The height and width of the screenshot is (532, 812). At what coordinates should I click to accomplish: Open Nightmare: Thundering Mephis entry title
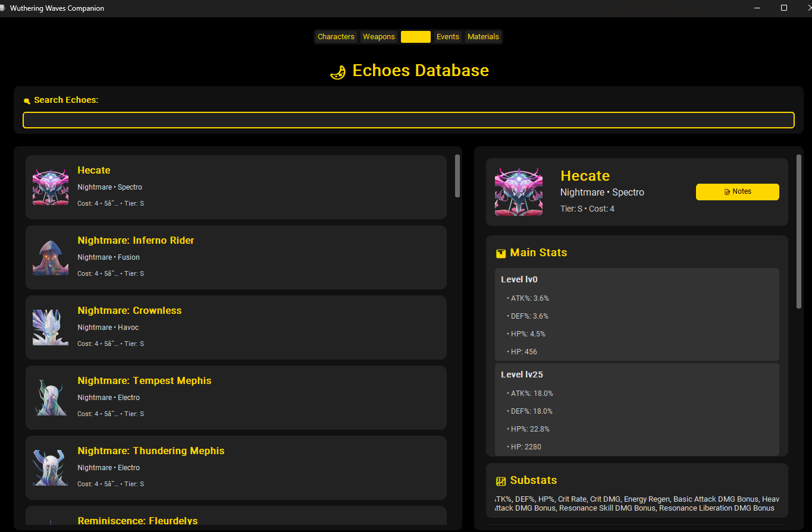pos(151,451)
